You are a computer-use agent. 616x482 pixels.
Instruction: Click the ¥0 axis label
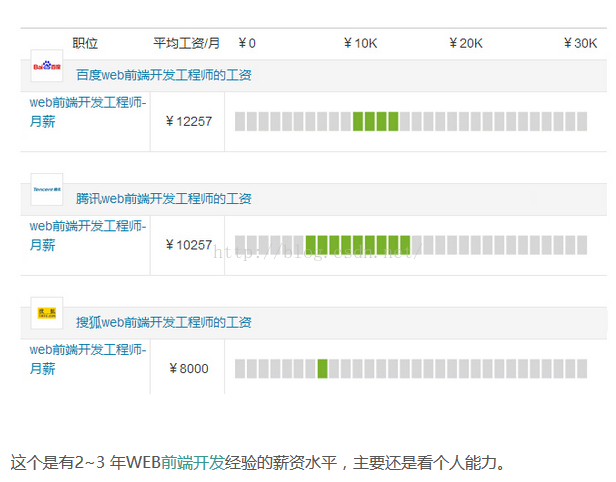[247, 43]
